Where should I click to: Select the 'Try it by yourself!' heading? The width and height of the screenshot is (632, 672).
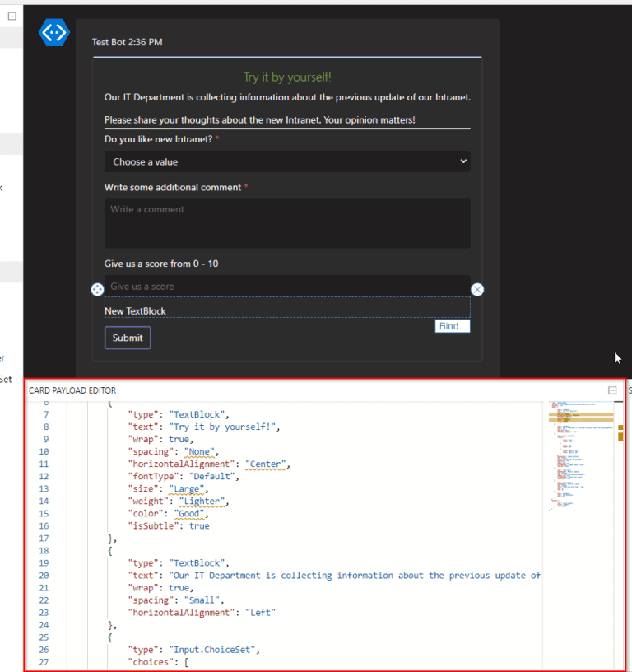(287, 77)
